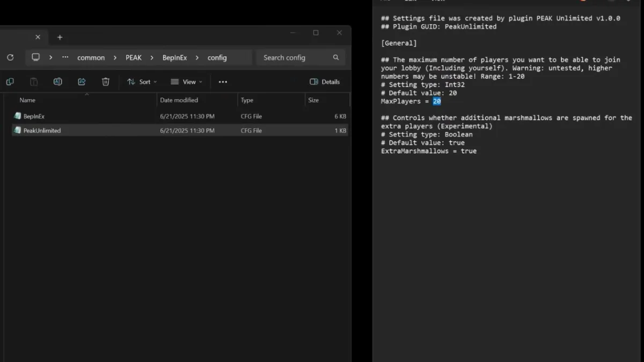Click the search magnifier icon in Explorer
Image resolution: width=644 pixels, height=362 pixels.
336,57
